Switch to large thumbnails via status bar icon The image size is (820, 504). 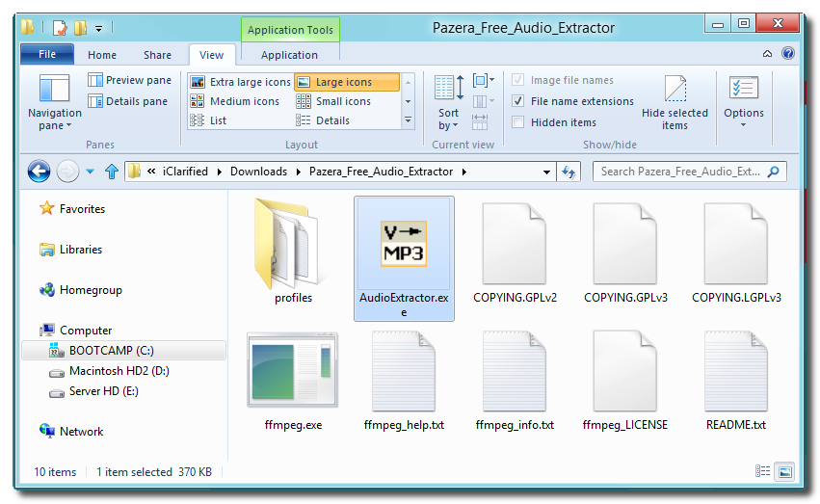point(784,471)
